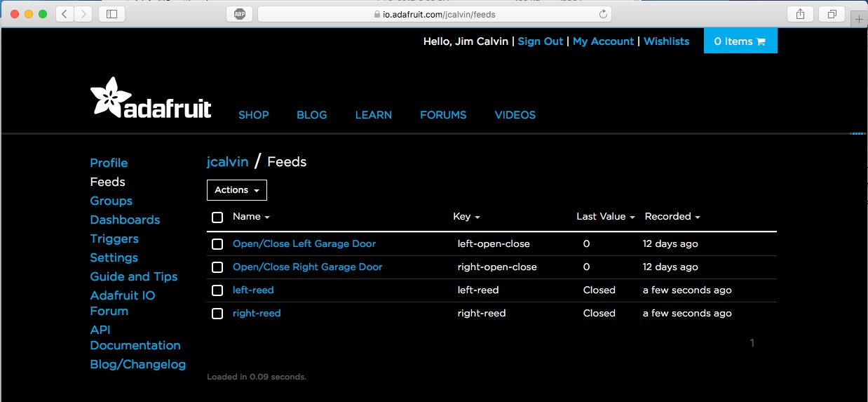Image resolution: width=868 pixels, height=402 pixels.
Task: Open Triggers in the sidebar
Action: [114, 239]
